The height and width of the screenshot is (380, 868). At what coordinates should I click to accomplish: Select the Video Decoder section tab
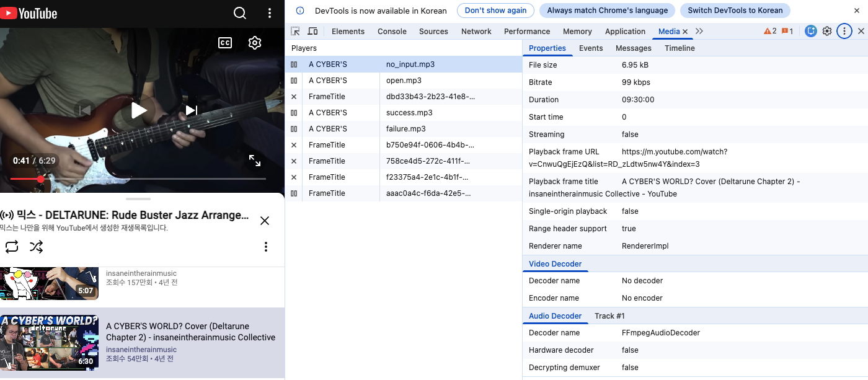click(555, 263)
